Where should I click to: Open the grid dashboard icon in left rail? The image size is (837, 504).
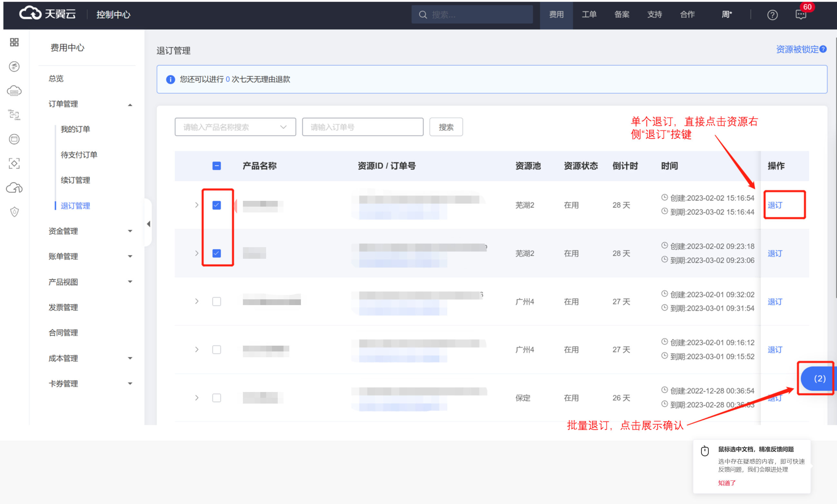(x=14, y=42)
